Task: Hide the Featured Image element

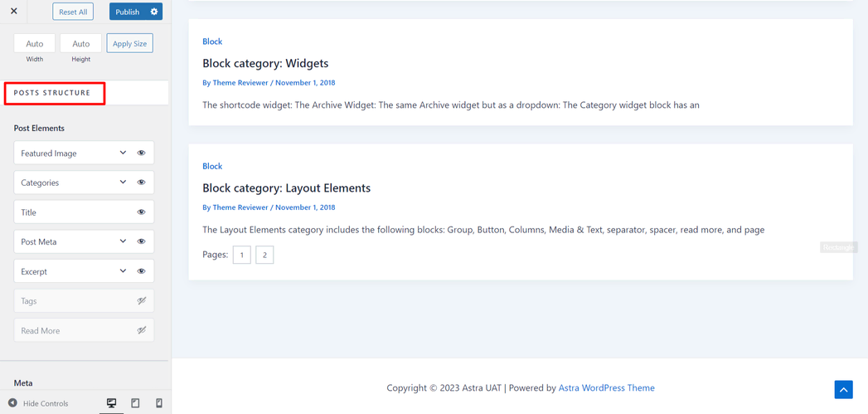Action: (142, 153)
